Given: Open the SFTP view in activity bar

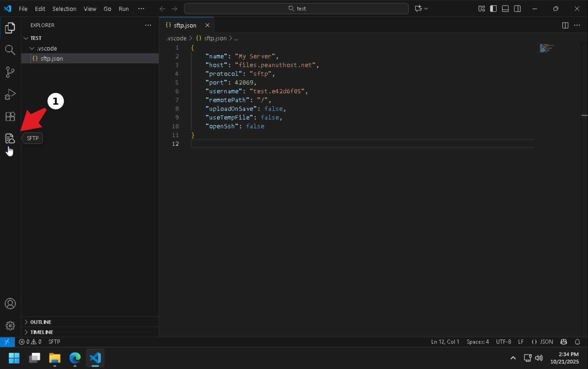Looking at the screenshot, I should pyautogui.click(x=10, y=138).
